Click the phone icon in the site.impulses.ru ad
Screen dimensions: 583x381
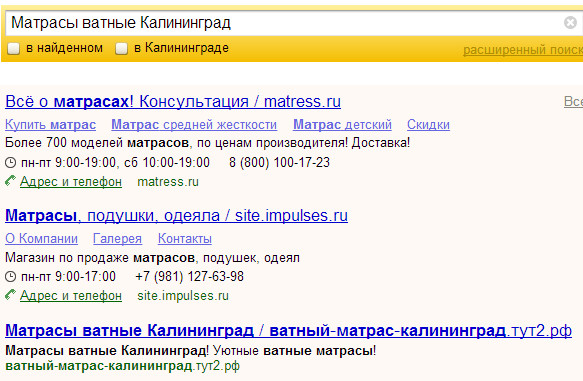pos(10,295)
